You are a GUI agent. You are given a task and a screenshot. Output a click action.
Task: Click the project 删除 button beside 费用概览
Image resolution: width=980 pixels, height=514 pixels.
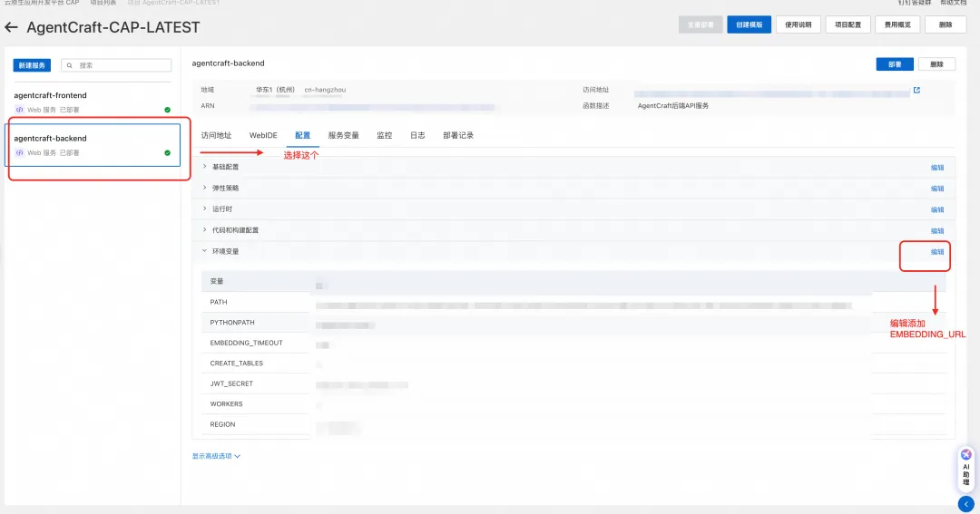946,24
